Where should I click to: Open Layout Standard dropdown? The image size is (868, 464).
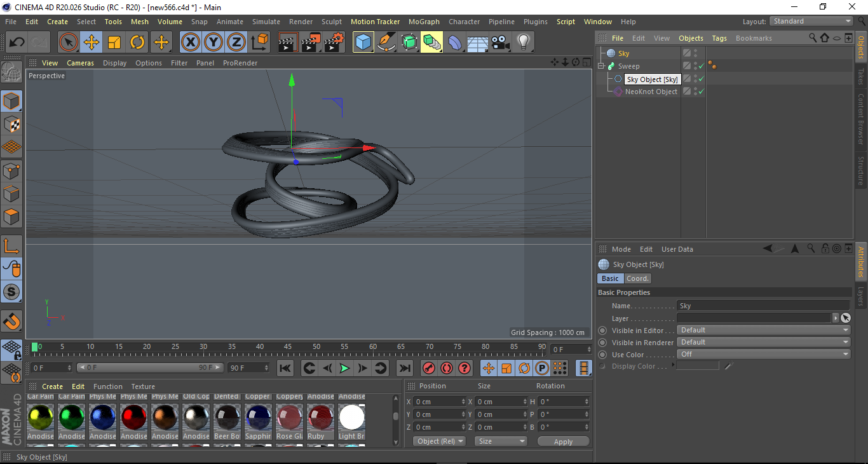[811, 21]
